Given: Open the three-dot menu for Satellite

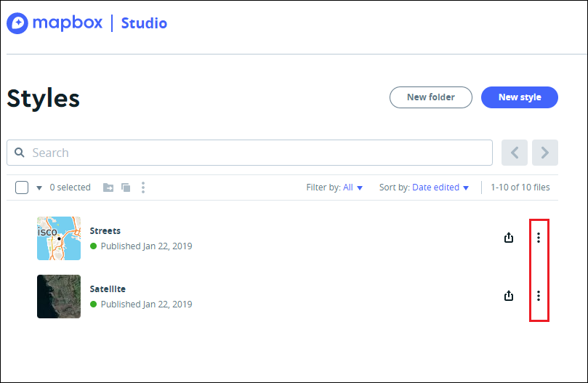Looking at the screenshot, I should click(x=539, y=296).
